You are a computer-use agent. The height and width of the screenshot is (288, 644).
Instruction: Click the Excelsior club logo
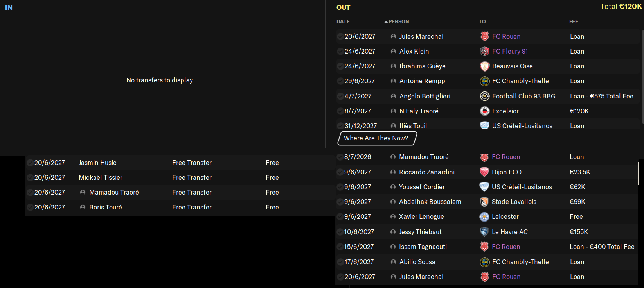point(484,111)
